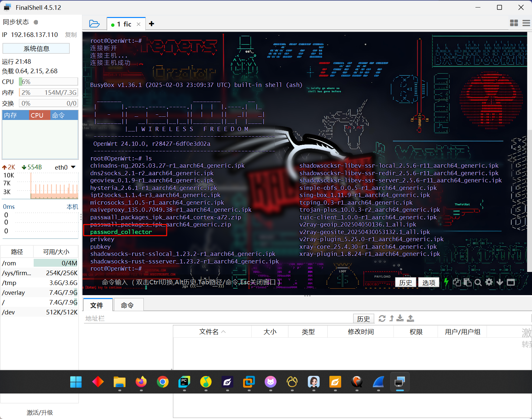Click the 路径 column header
Viewport: 532px width, 419px height.
pyautogui.click(x=17, y=252)
